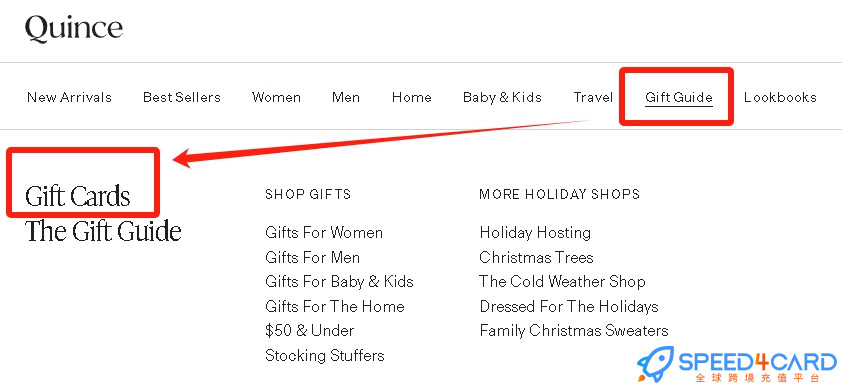
Task: Click the Gift Guide tab
Action: [679, 97]
